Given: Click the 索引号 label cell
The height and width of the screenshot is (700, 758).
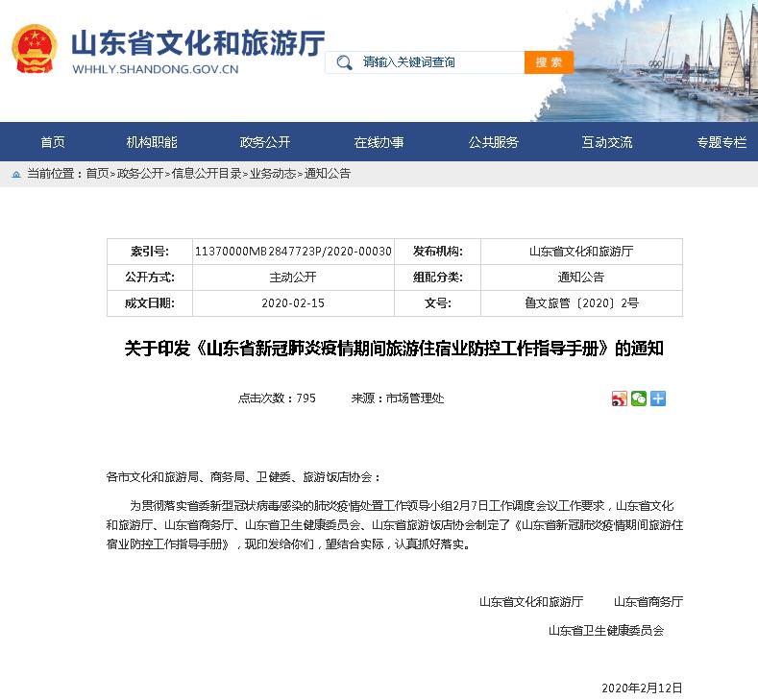Looking at the screenshot, I should pos(150,252).
